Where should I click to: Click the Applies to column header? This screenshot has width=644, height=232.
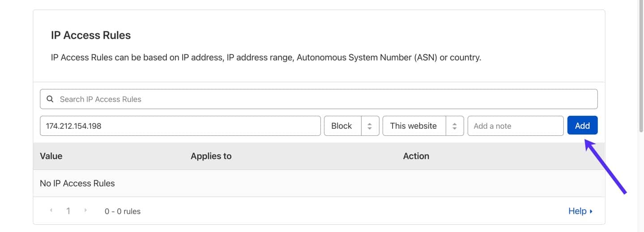pos(211,156)
